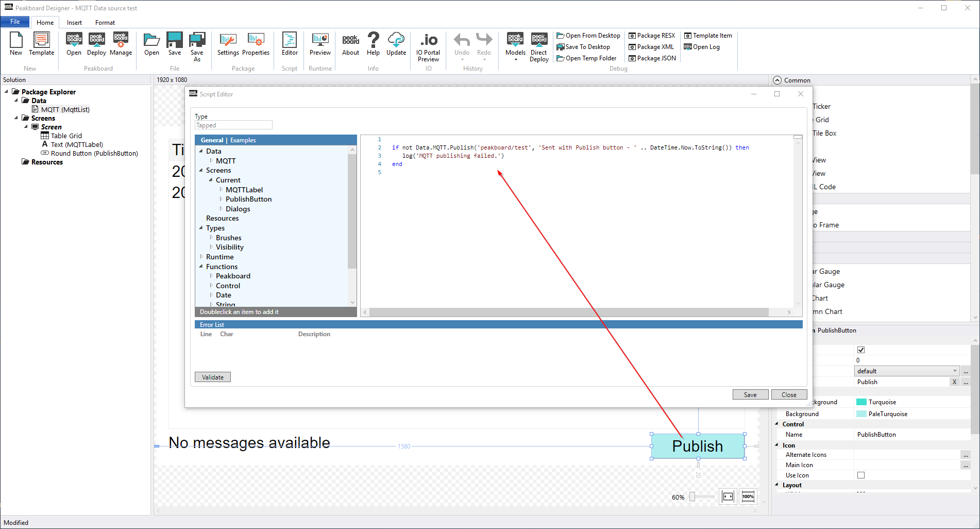Click fit-to-width zoom icon
980x529 pixels.
point(728,497)
